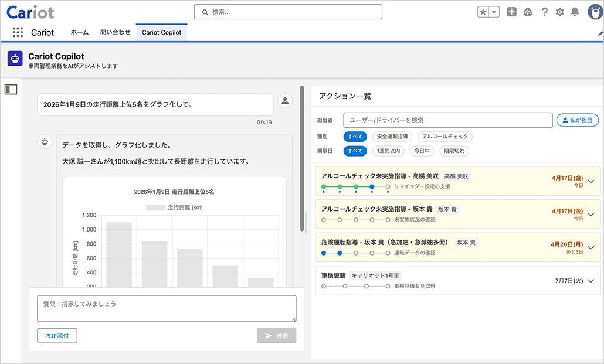The image size is (604, 364).
Task: Click the bot avatar beside the reply
Action: click(45, 142)
